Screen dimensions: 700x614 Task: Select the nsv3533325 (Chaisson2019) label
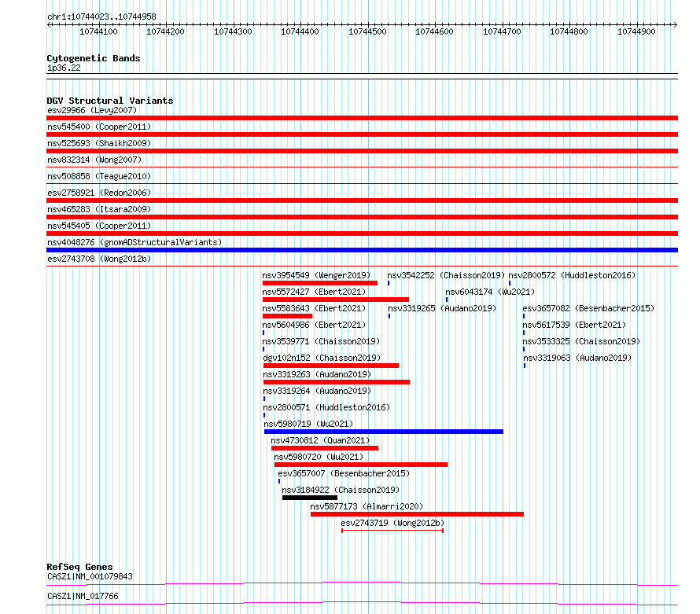tap(581, 341)
